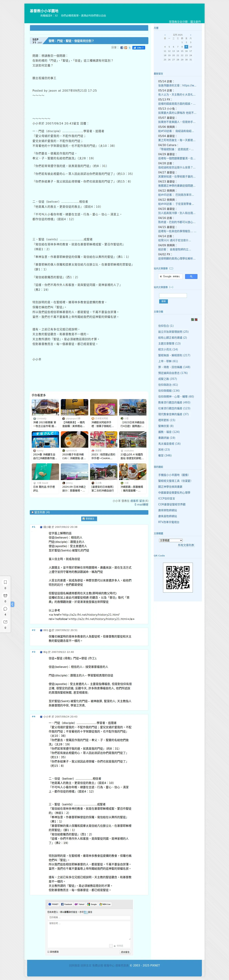Click comment number #1 permalink
The height and width of the screenshot is (980, 229).
(33, 527)
